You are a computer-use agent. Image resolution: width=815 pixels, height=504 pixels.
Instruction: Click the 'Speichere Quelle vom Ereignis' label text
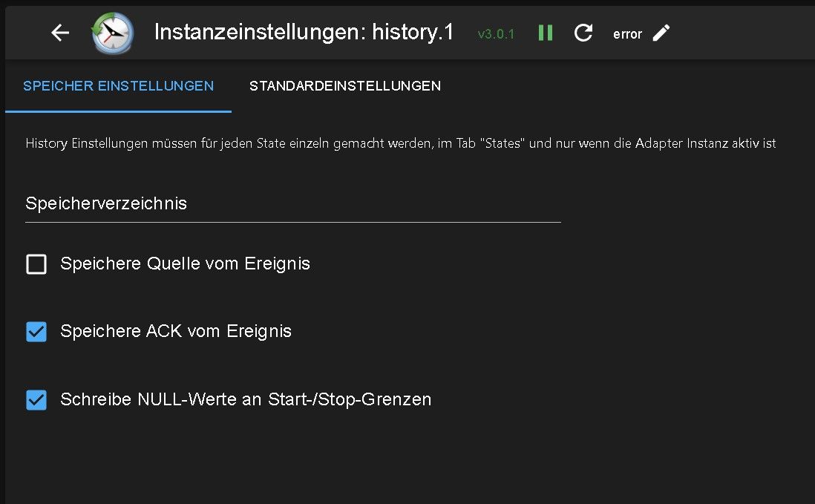point(185,264)
